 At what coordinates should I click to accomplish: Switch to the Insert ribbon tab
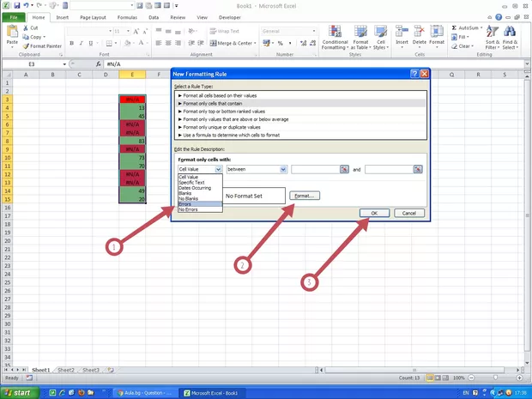click(63, 17)
